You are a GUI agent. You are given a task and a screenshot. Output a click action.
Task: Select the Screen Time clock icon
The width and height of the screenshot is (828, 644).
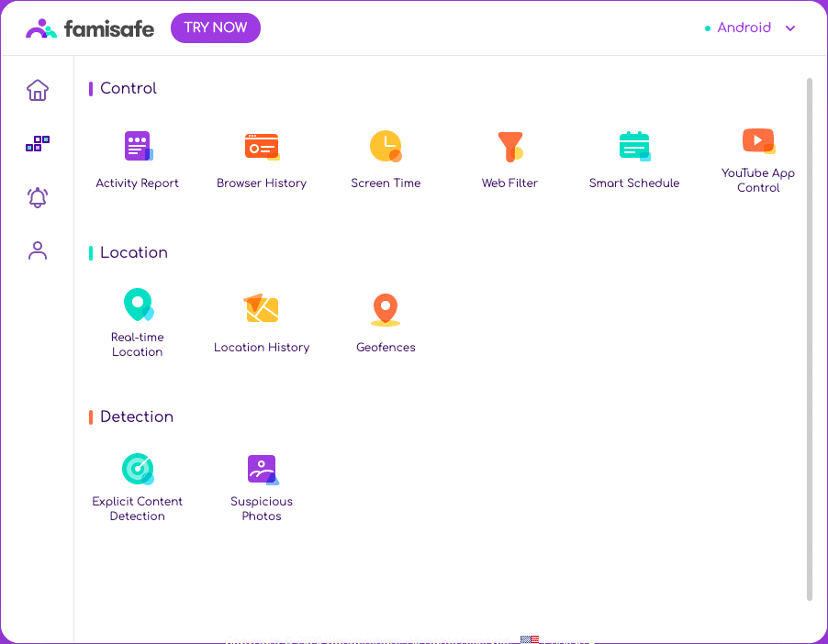(x=386, y=147)
